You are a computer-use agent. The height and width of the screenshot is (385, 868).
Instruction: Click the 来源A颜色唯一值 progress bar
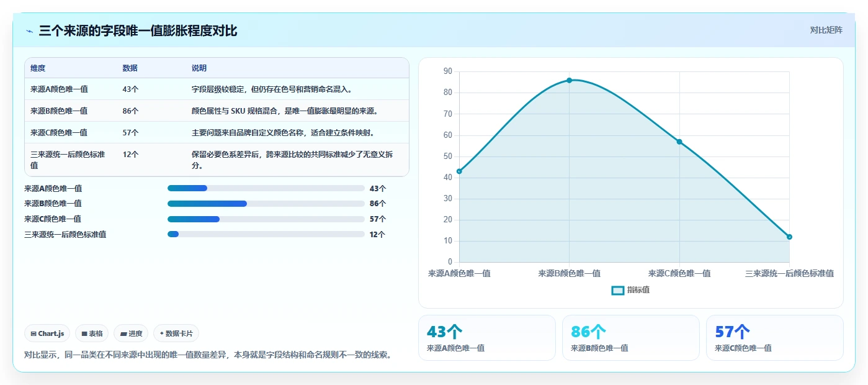tap(266, 188)
